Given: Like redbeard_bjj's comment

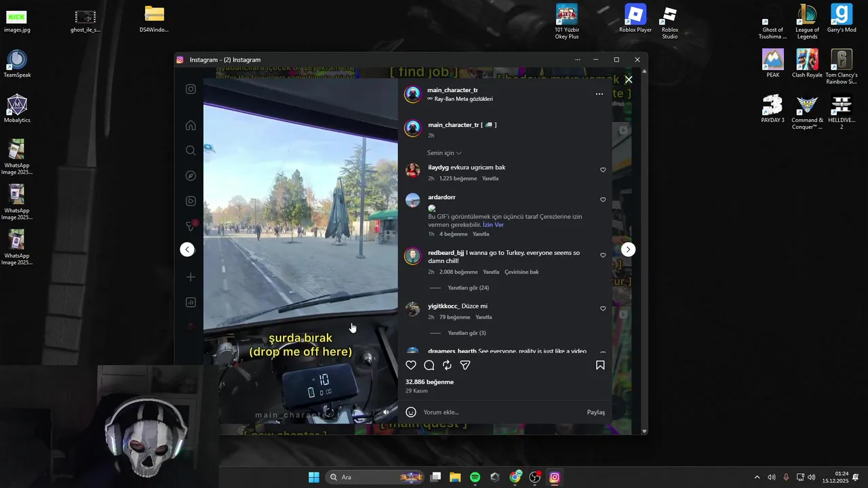Looking at the screenshot, I should 603,256.
